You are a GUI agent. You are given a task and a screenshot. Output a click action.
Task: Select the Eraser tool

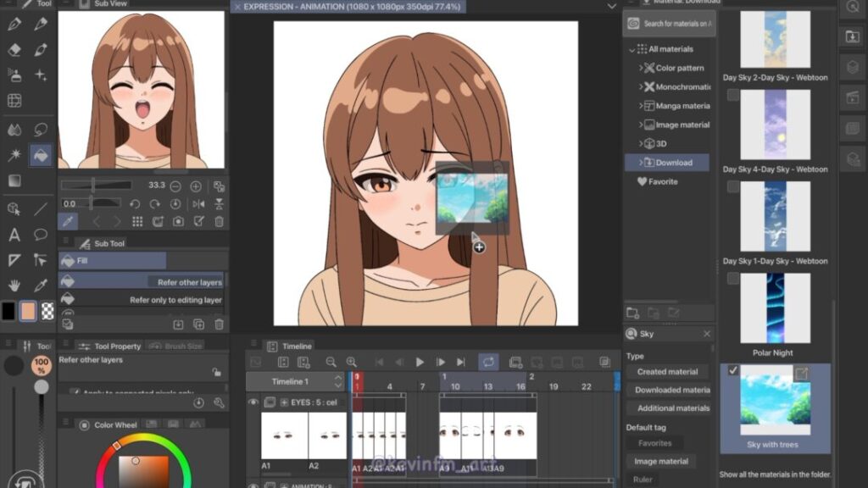(x=14, y=50)
